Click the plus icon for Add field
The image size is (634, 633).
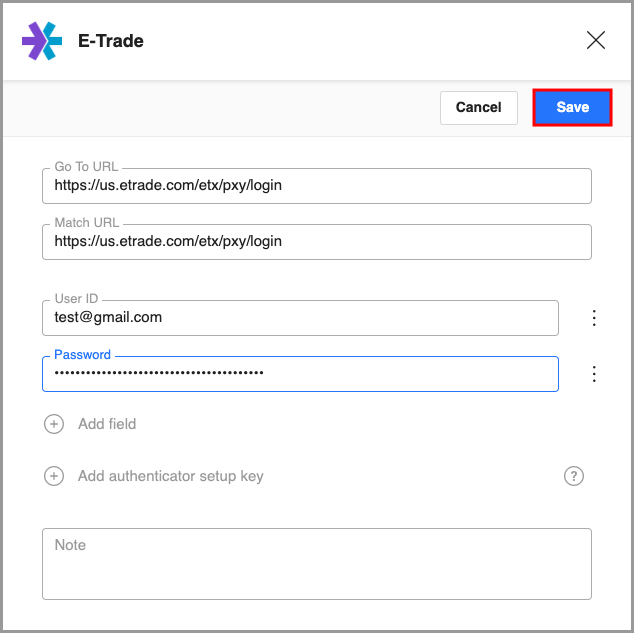[x=54, y=424]
